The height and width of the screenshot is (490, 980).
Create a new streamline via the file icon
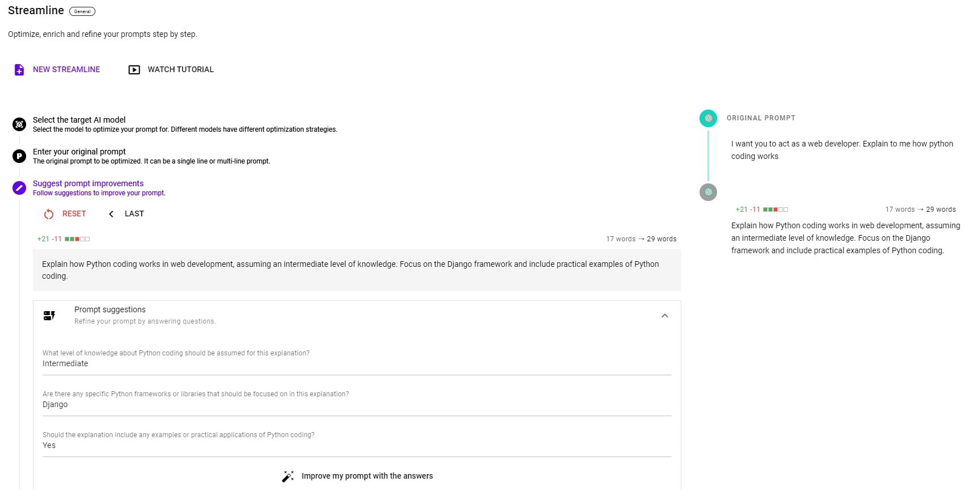[x=20, y=69]
